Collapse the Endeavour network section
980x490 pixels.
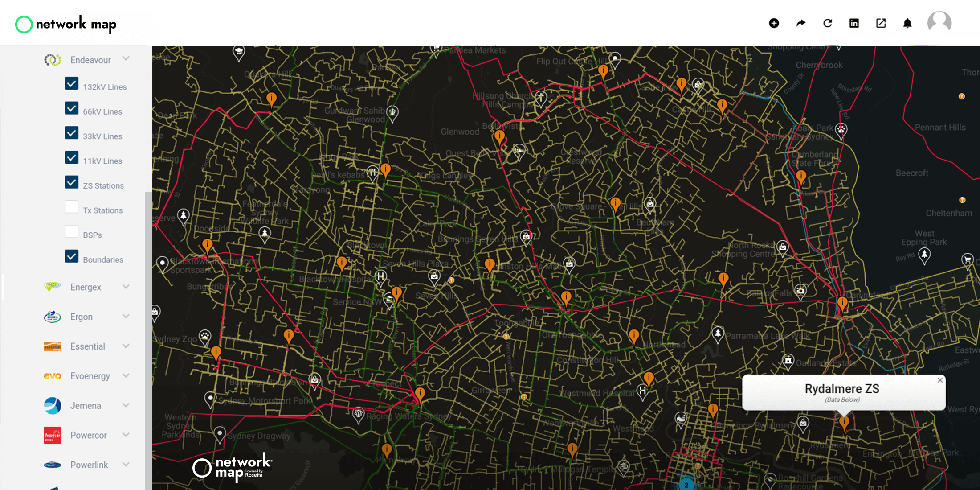click(126, 59)
